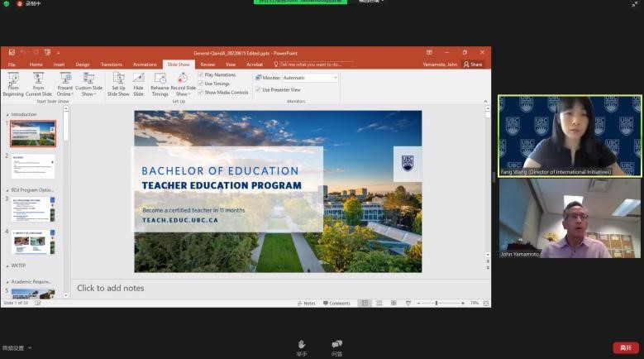Disable Use Presenter View checkbox

(259, 89)
